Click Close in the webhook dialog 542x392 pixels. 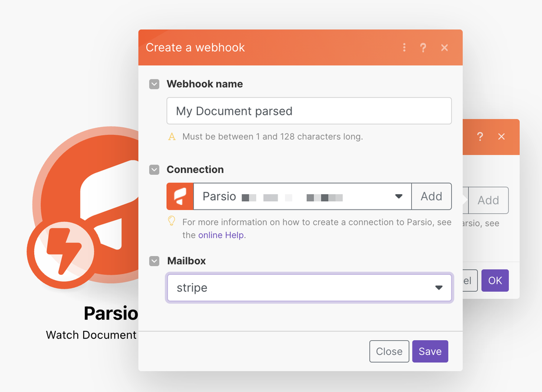(389, 351)
